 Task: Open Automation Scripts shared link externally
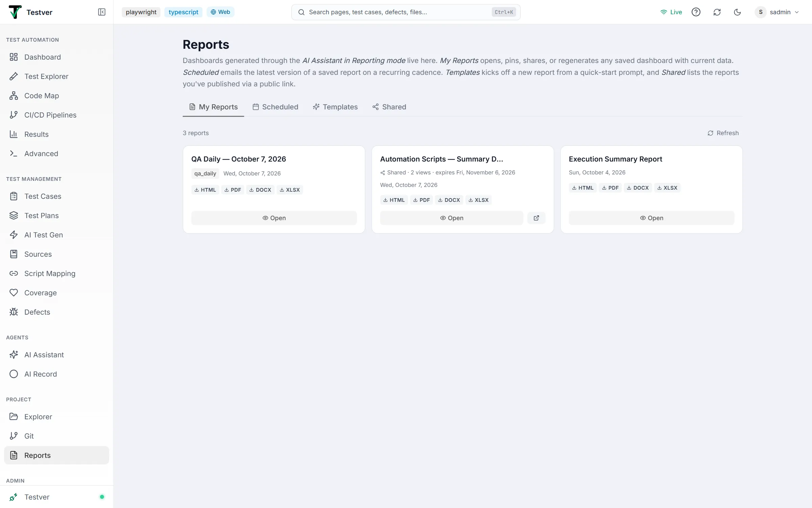(x=536, y=218)
